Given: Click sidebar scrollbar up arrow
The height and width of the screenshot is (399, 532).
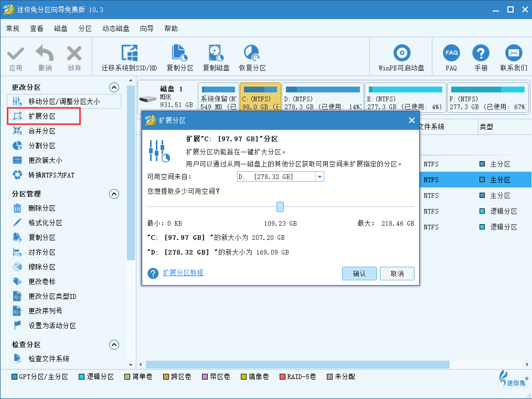Looking at the screenshot, I should pos(131,81).
